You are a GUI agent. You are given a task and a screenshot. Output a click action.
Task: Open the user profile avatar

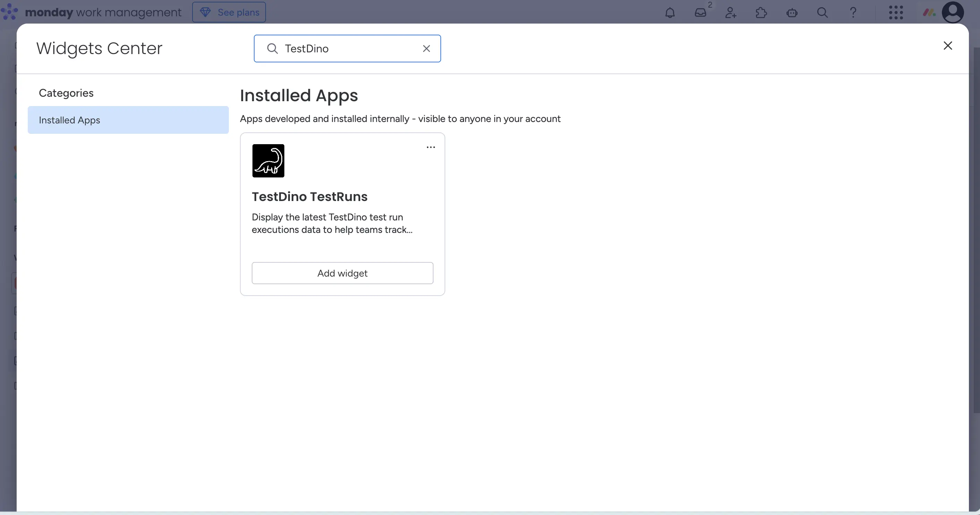point(953,12)
